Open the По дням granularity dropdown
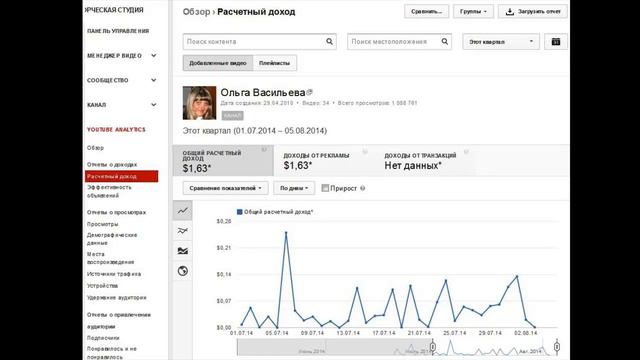The width and height of the screenshot is (640, 360). point(294,188)
